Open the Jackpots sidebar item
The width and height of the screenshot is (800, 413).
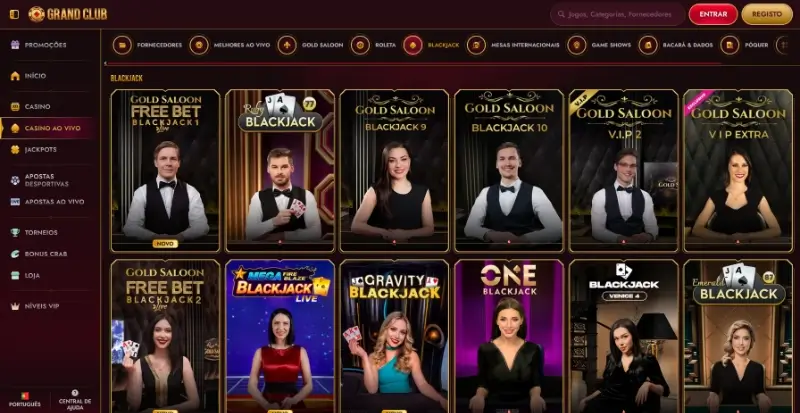tap(41, 150)
